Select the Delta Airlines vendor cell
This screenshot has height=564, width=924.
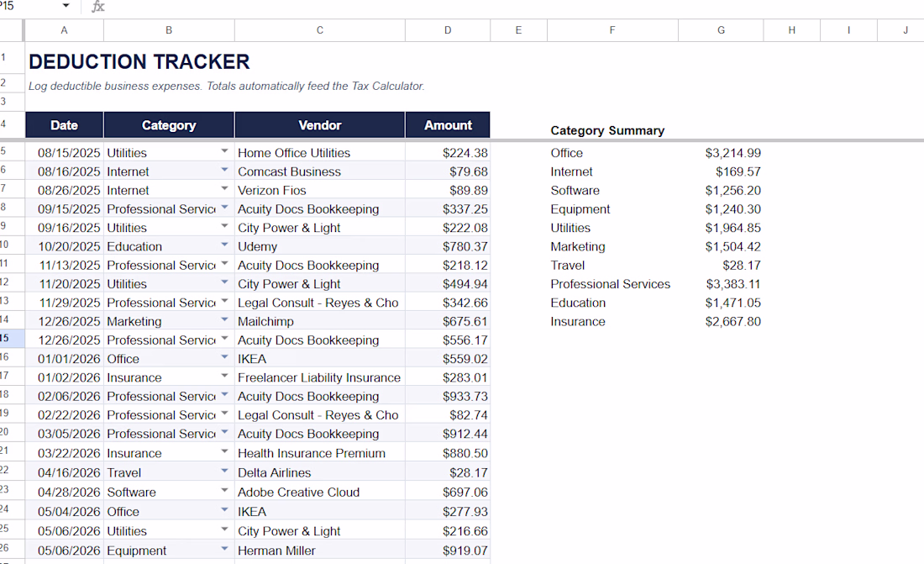[x=320, y=472]
